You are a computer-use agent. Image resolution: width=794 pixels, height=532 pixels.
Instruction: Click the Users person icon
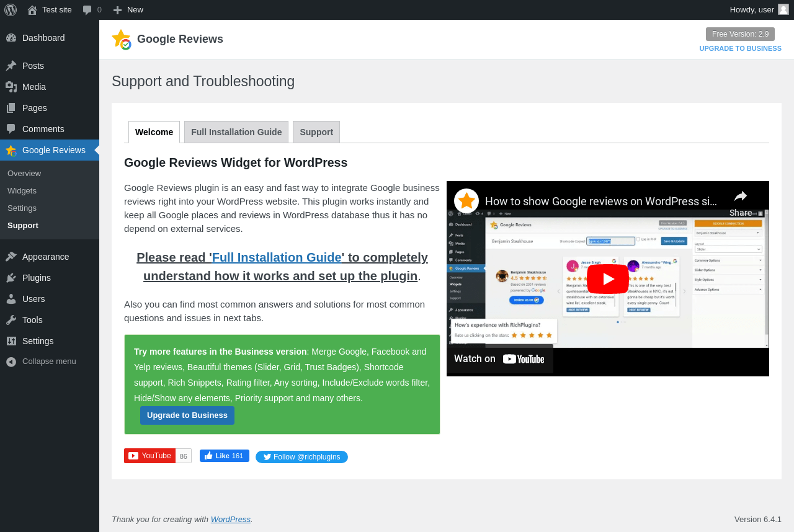pos(11,299)
